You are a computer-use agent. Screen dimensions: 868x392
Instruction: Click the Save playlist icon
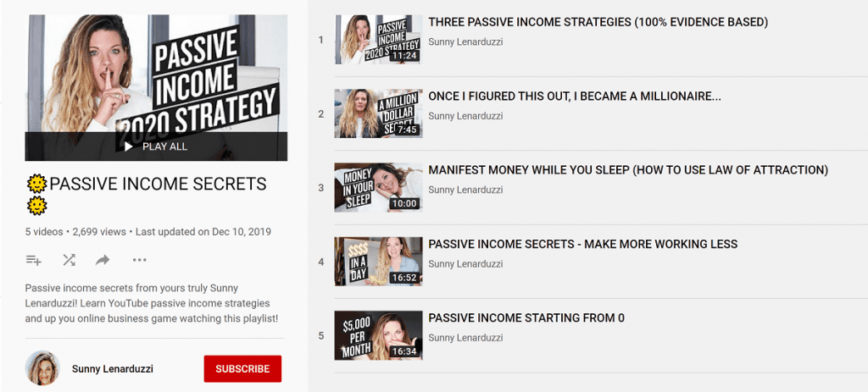point(33,260)
